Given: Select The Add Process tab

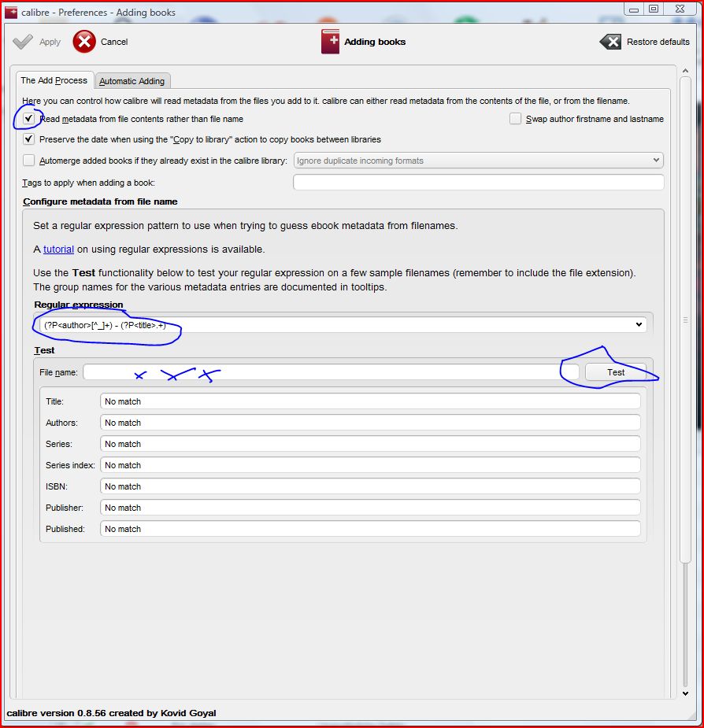Looking at the screenshot, I should [54, 80].
